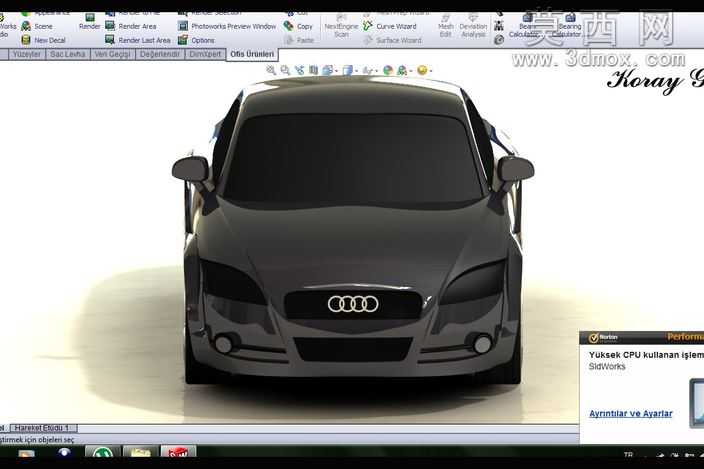Choose Render Area tool
This screenshot has width=704, height=469.
tap(131, 26)
